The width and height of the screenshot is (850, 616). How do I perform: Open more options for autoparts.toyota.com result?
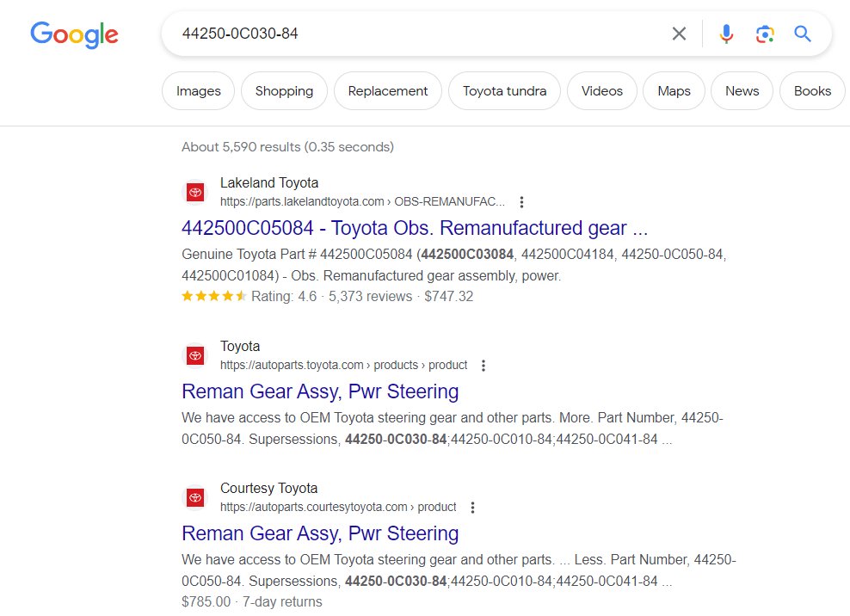(484, 366)
